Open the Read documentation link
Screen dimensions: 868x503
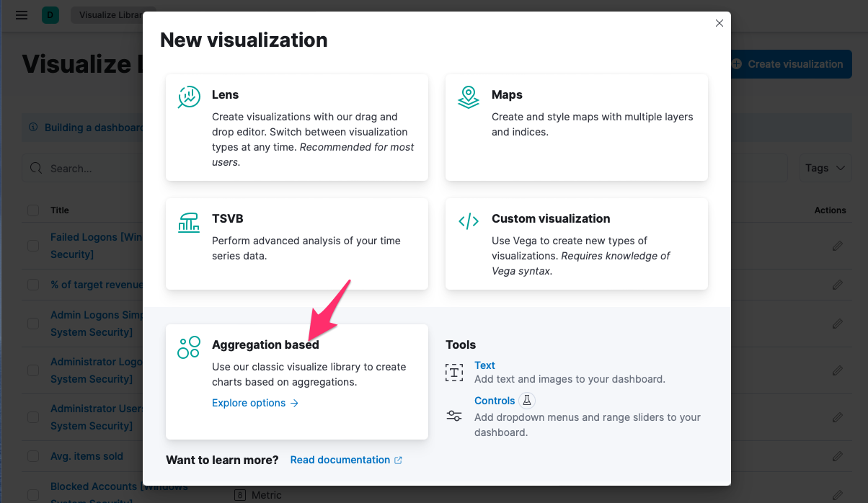(x=341, y=460)
